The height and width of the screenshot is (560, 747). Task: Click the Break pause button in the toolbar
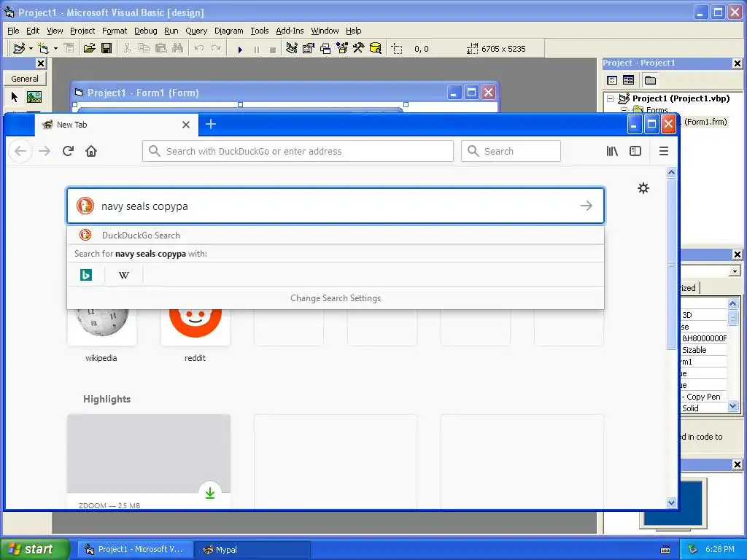click(x=257, y=49)
